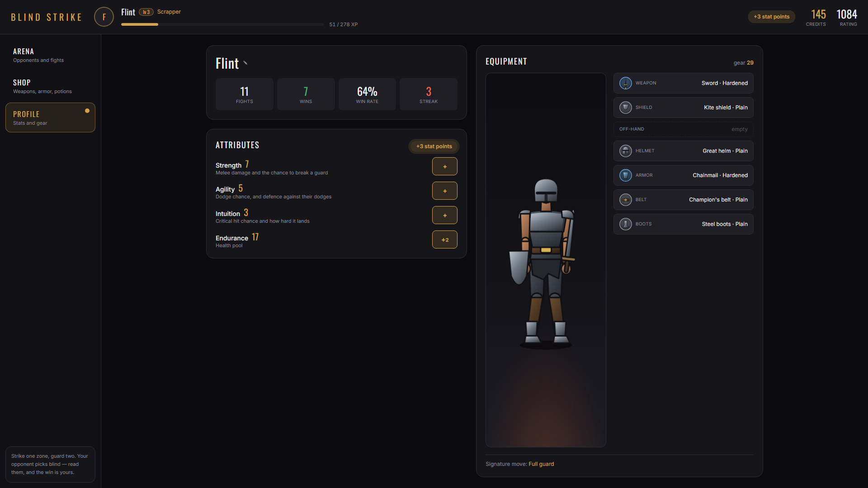This screenshot has height=488, width=868.
Task: Click the +3 stat points badge in header
Action: coord(771,17)
